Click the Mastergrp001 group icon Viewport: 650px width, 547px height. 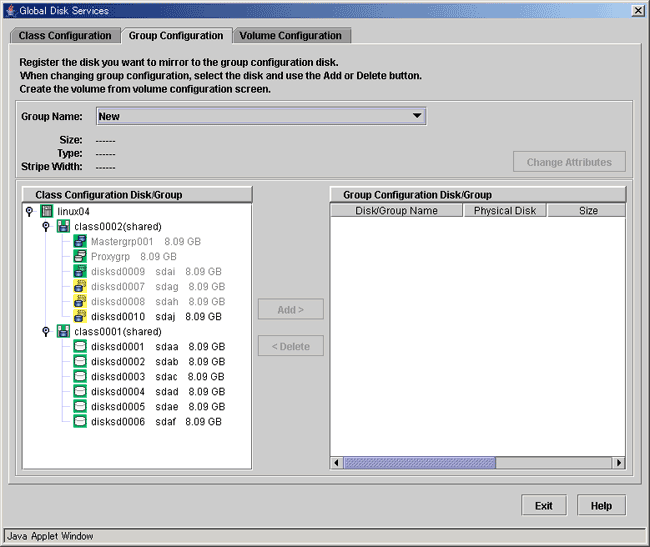[80, 242]
